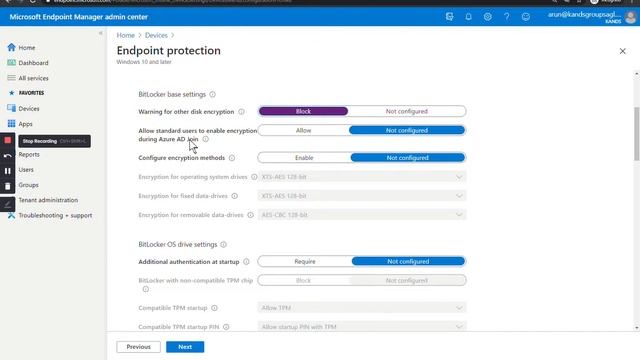
Task: Collapse the left navigation sidebar
Action: (x=101, y=33)
